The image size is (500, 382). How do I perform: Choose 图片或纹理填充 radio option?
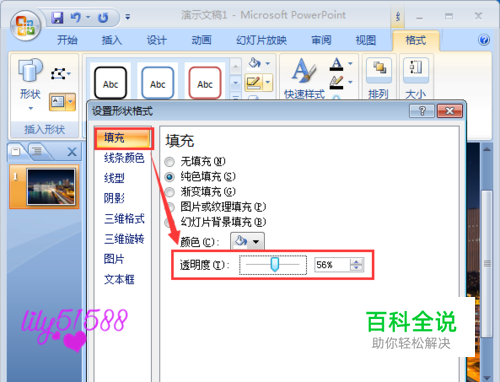(169, 207)
